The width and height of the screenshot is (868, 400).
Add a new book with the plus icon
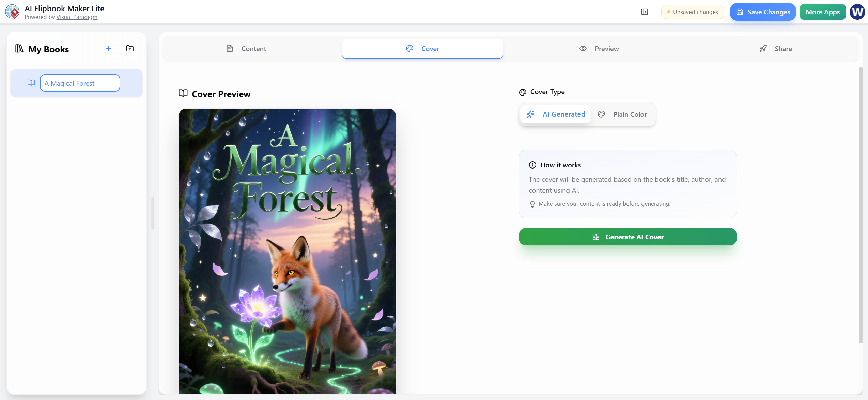click(108, 48)
